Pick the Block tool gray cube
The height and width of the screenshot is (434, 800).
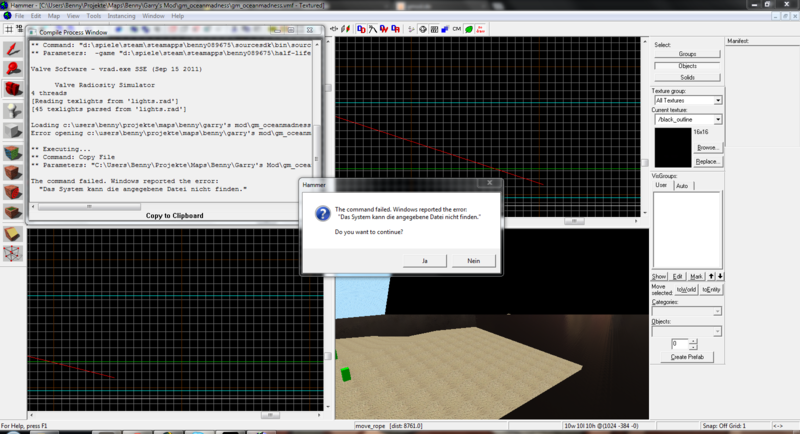(x=13, y=132)
